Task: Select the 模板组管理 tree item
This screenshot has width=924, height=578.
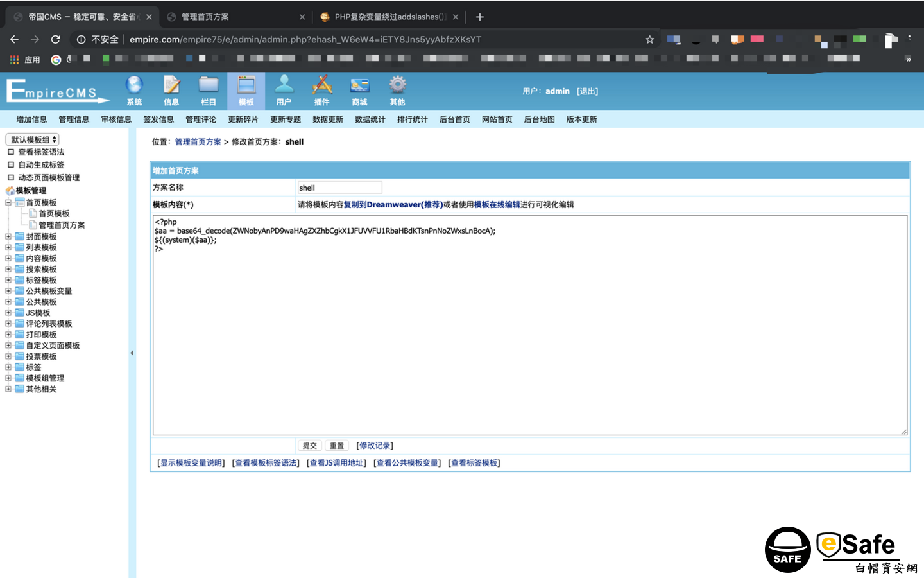Action: [45, 378]
